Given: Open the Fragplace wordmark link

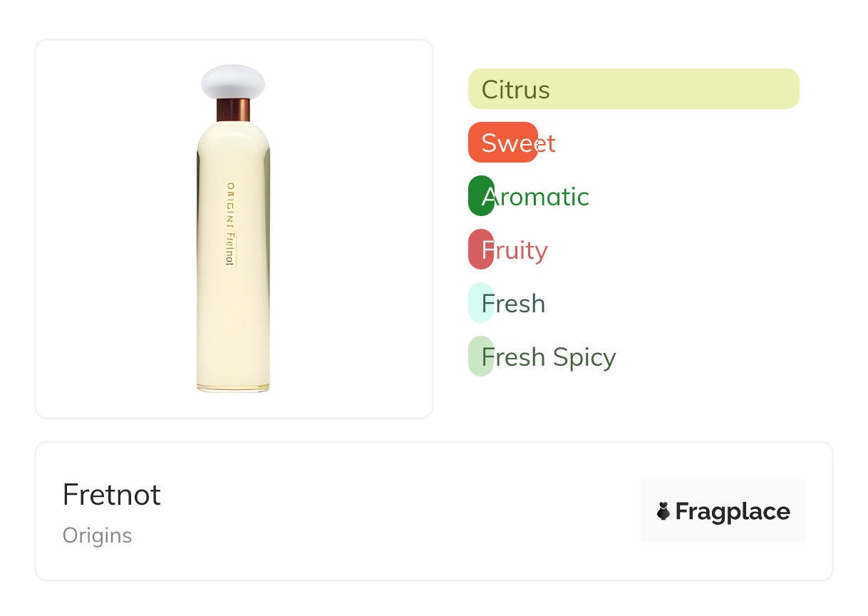Looking at the screenshot, I should 733,511.
